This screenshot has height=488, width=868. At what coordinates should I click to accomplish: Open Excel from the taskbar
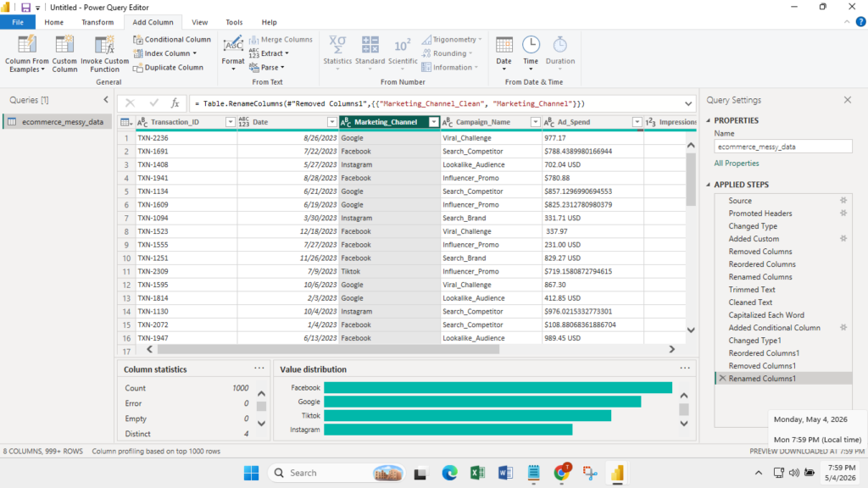pos(477,473)
